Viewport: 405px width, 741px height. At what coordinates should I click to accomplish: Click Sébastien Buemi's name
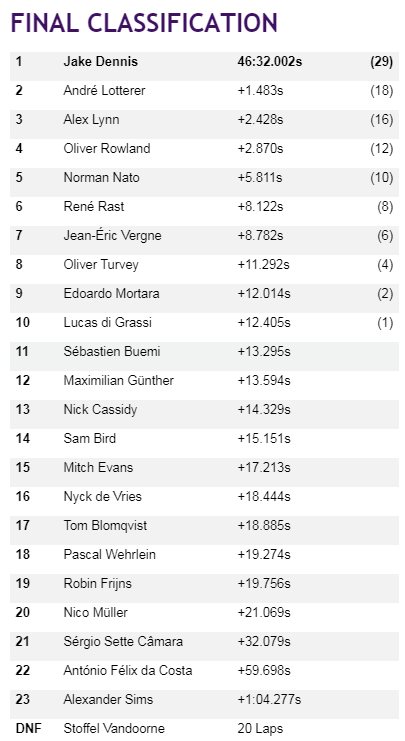point(112,352)
